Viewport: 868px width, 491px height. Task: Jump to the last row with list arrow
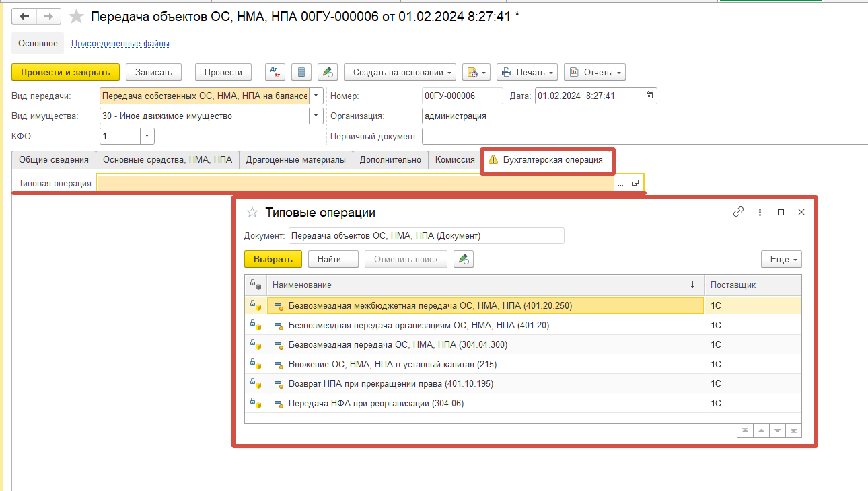[x=793, y=430]
